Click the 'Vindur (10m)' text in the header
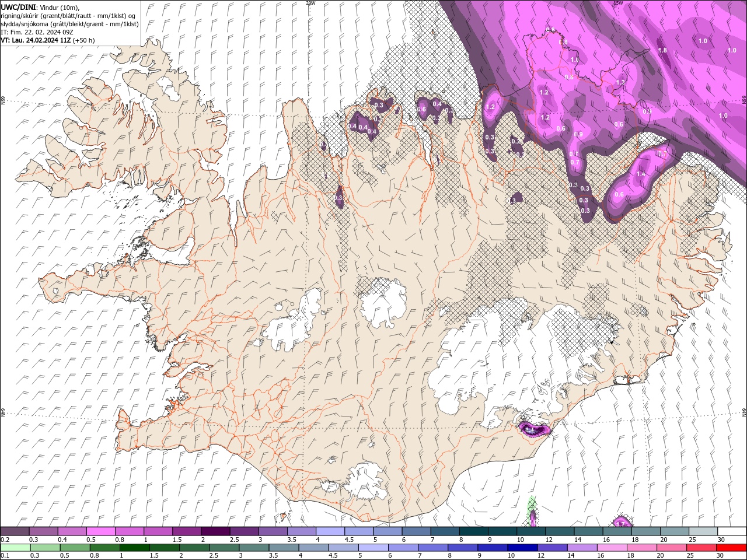 click(60, 7)
